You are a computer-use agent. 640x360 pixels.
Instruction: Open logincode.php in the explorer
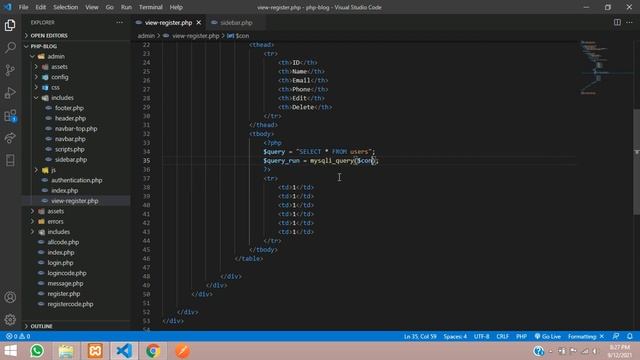[67, 273]
